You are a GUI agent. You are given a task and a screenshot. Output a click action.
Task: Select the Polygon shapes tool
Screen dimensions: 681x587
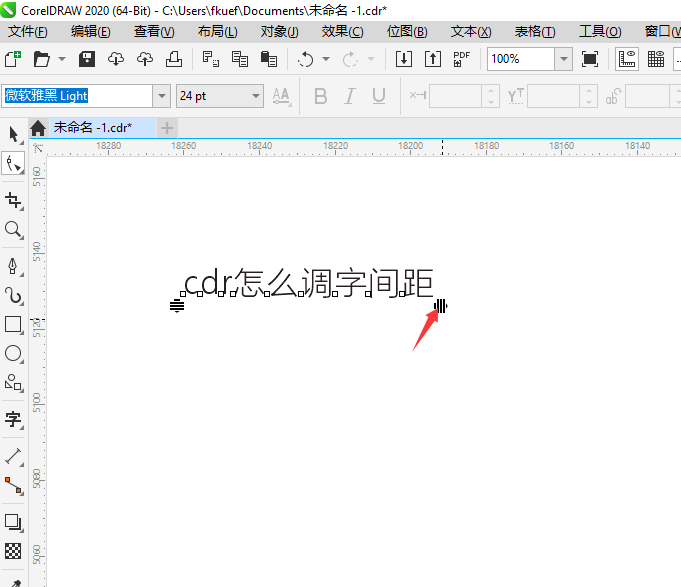13,383
